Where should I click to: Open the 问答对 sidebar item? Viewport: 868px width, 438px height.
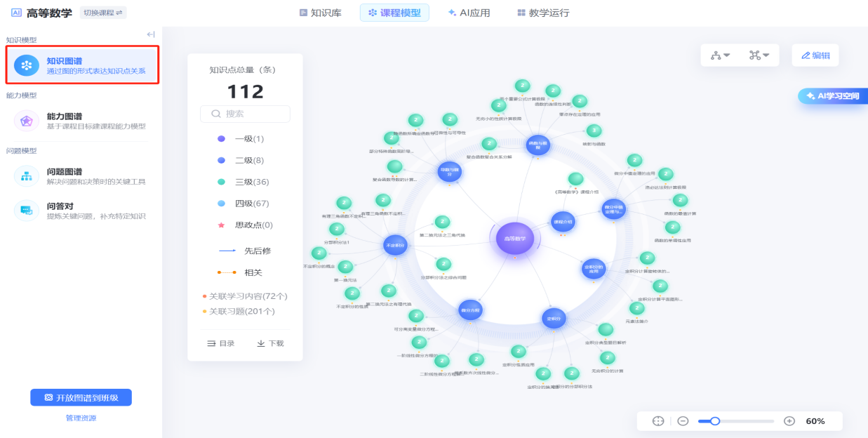click(81, 211)
